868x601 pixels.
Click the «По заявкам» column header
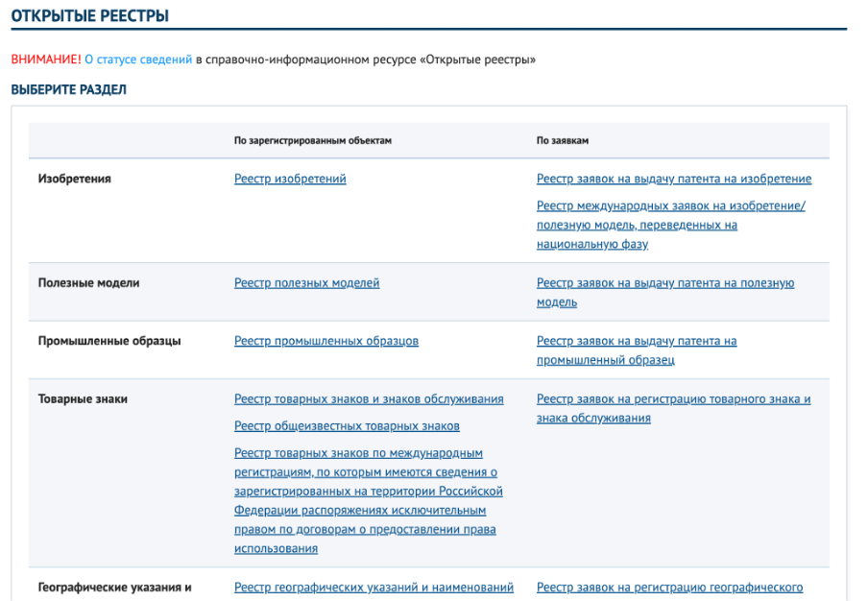point(563,140)
